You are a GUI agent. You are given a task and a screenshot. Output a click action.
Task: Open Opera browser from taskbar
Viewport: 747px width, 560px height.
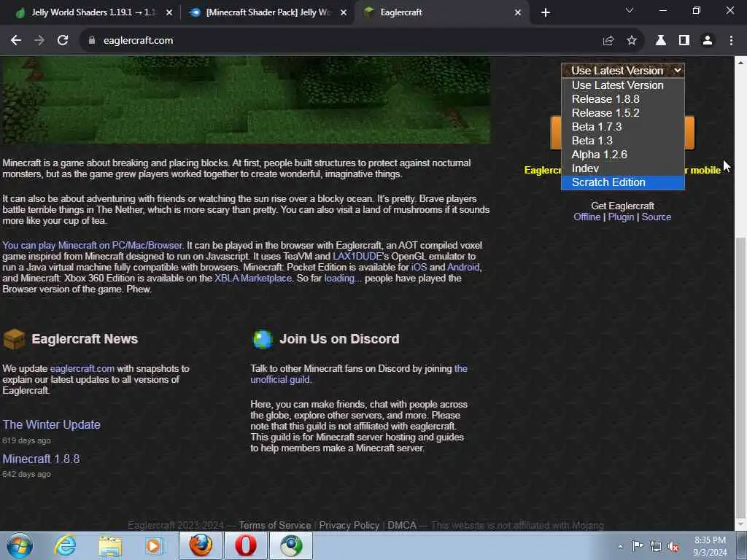pyautogui.click(x=245, y=545)
